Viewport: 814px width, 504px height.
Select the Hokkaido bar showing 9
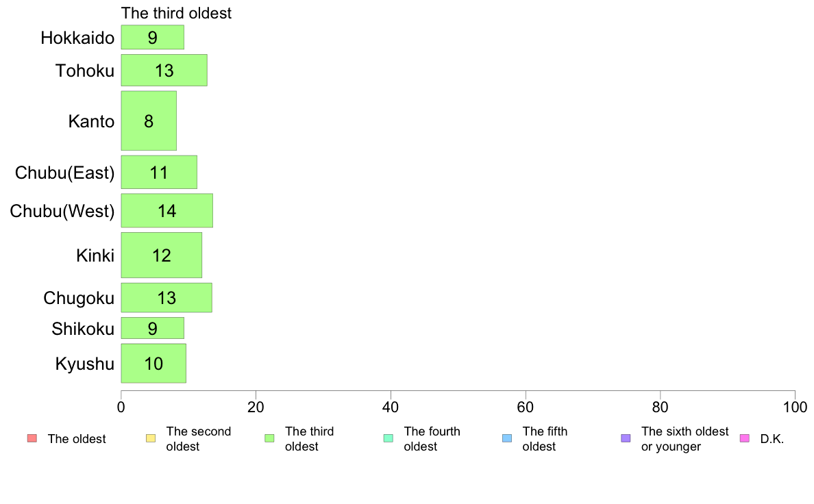click(x=153, y=38)
